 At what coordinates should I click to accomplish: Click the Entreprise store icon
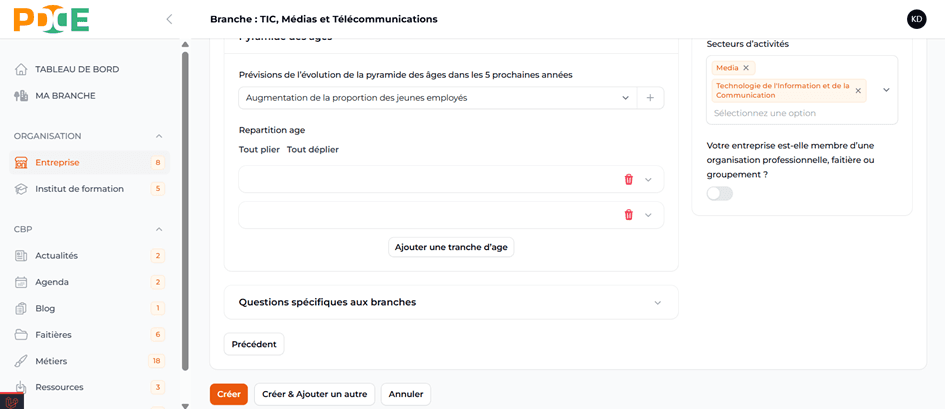pos(21,163)
